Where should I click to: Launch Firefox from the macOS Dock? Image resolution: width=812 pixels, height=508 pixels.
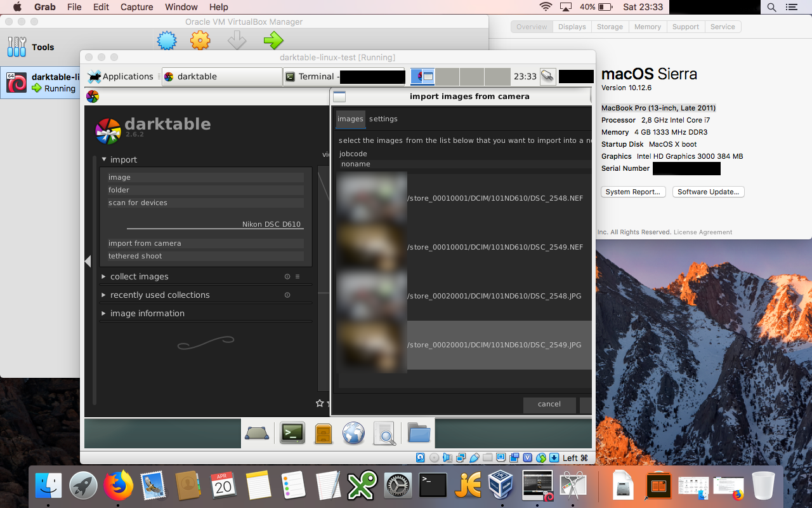click(x=118, y=486)
